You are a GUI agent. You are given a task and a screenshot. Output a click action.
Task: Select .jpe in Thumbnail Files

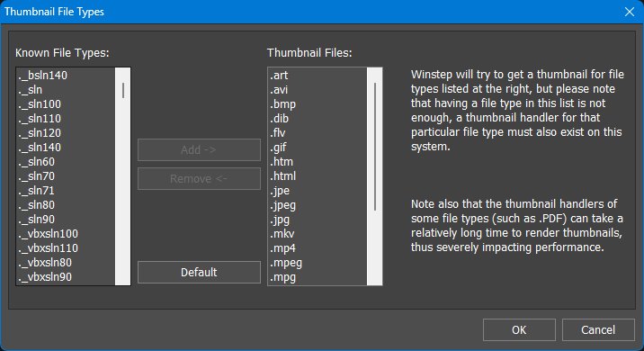click(318, 190)
